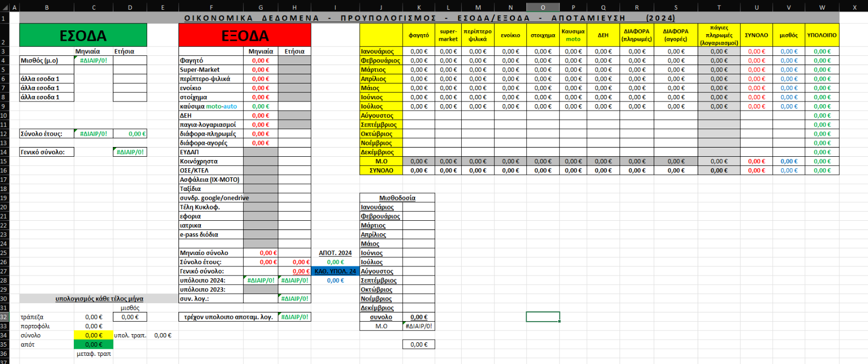
Task: Click 'υπολογισμός κάθε τέλος μήνα' heading
Action: [x=99, y=298]
